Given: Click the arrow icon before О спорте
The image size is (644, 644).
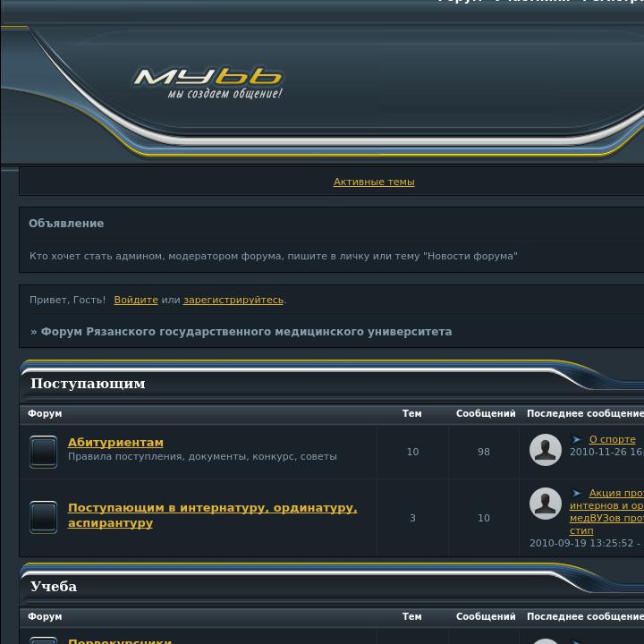Looking at the screenshot, I should pyautogui.click(x=577, y=439).
